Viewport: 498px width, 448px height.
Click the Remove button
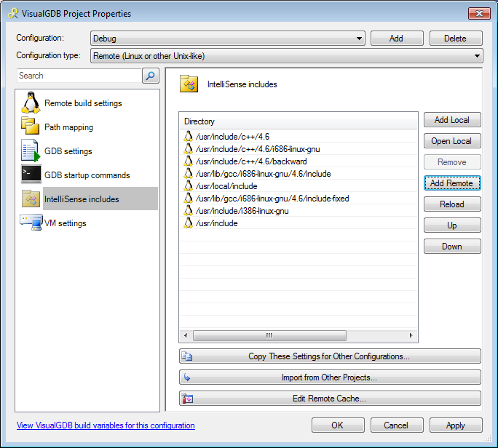point(452,162)
